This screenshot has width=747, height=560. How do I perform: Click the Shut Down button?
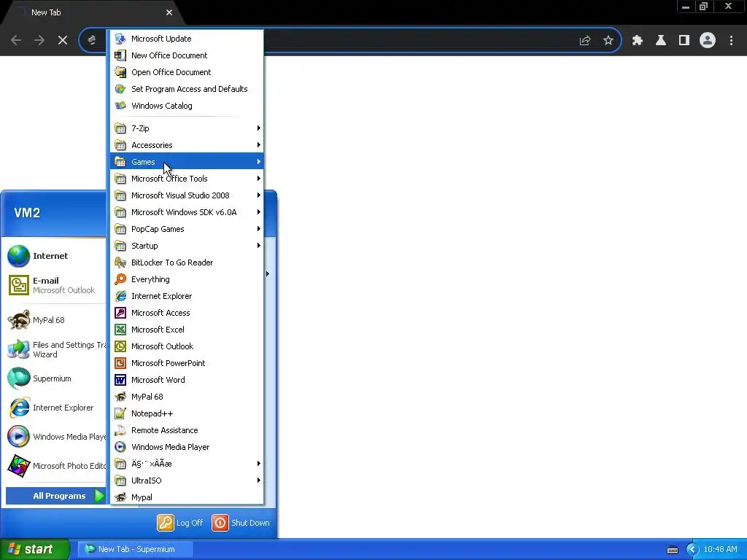(x=241, y=523)
